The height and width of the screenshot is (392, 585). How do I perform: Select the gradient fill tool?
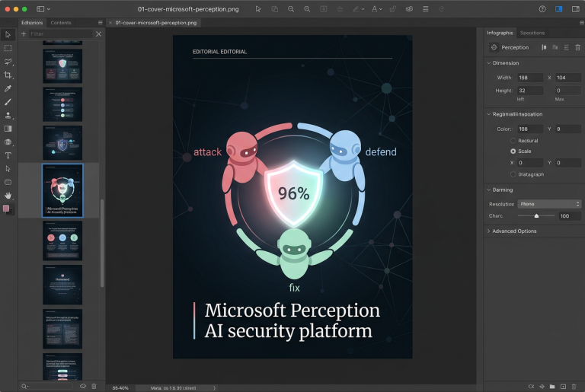click(8, 129)
